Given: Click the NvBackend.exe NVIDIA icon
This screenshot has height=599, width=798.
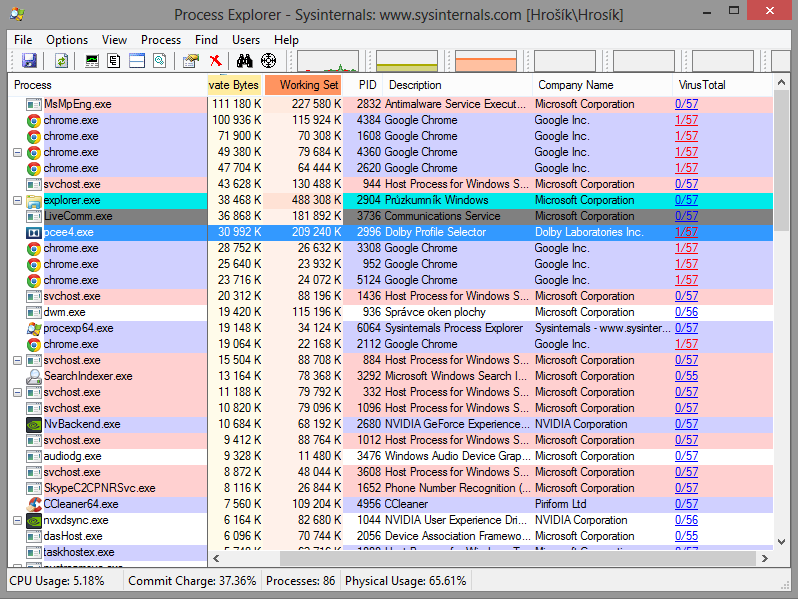Looking at the screenshot, I should 34,424.
